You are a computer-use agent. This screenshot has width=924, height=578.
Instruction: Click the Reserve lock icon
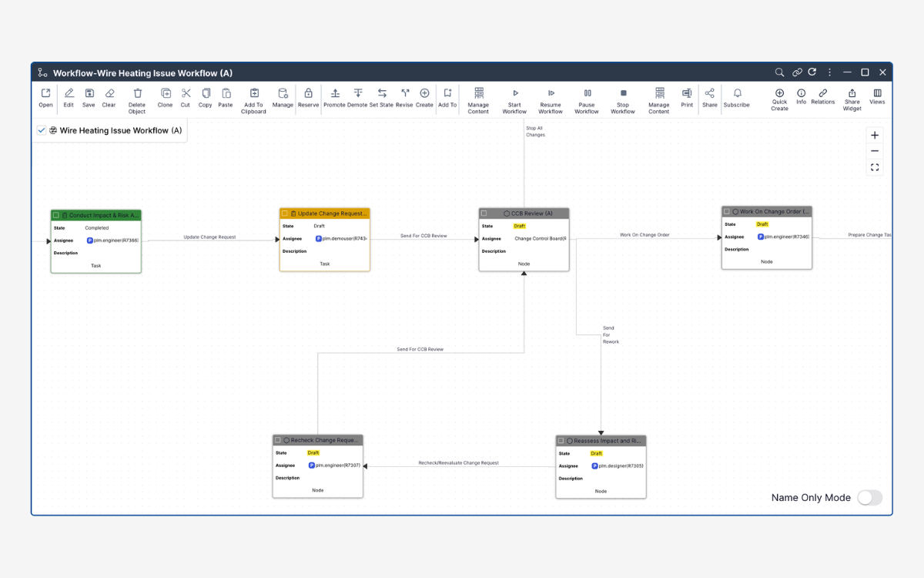coord(308,93)
